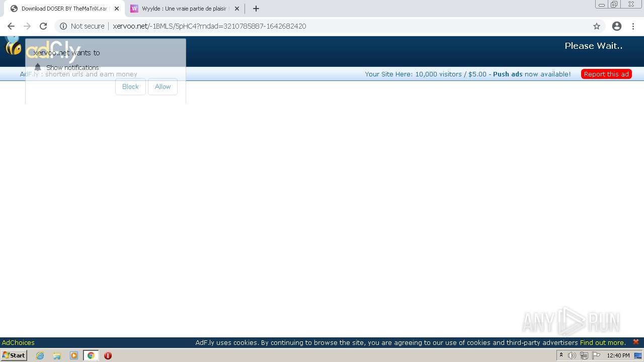
Task: Click the 12:40 PM clock
Action: [618, 355]
